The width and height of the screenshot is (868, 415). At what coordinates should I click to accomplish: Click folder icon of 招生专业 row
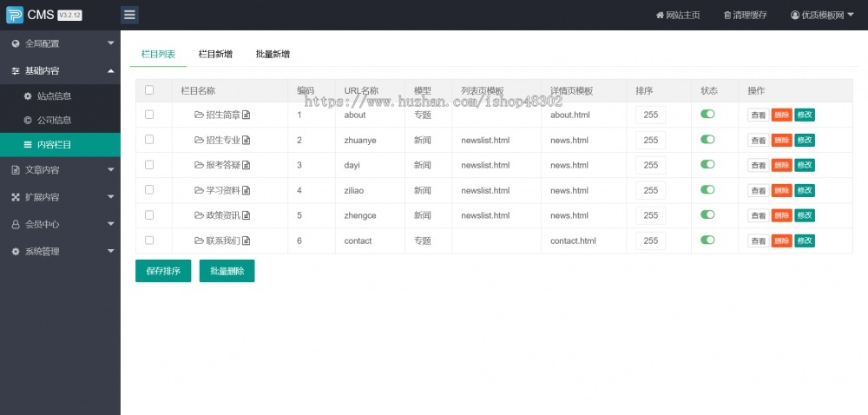pyautogui.click(x=200, y=140)
